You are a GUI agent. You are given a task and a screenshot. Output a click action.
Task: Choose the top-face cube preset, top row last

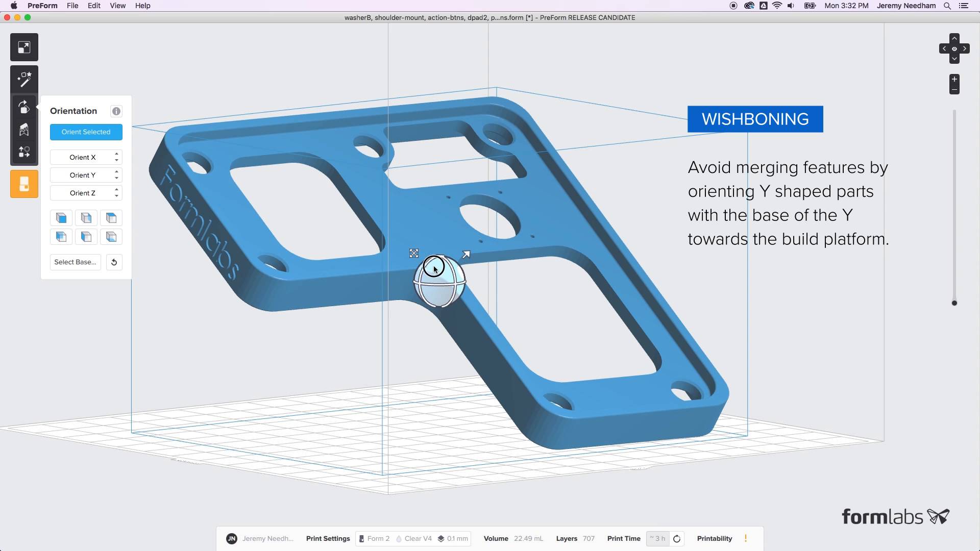click(x=111, y=218)
